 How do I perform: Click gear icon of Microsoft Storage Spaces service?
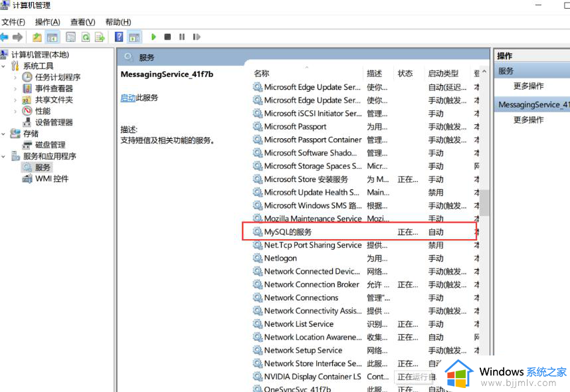(258, 166)
